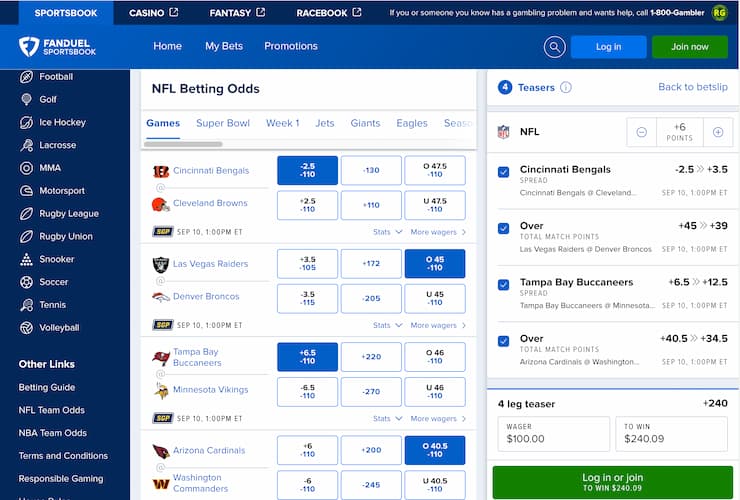
Task: Open the Giants tab
Action: 365,123
